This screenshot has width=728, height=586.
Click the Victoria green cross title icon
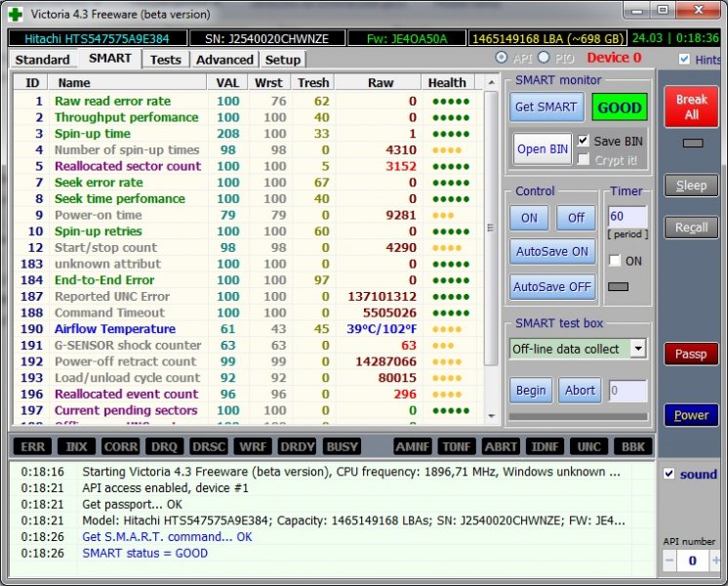pyautogui.click(x=16, y=14)
